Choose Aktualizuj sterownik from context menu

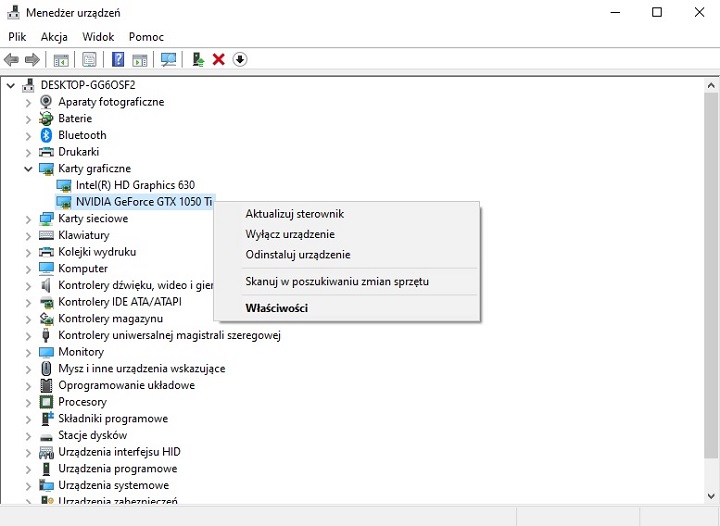pyautogui.click(x=295, y=214)
